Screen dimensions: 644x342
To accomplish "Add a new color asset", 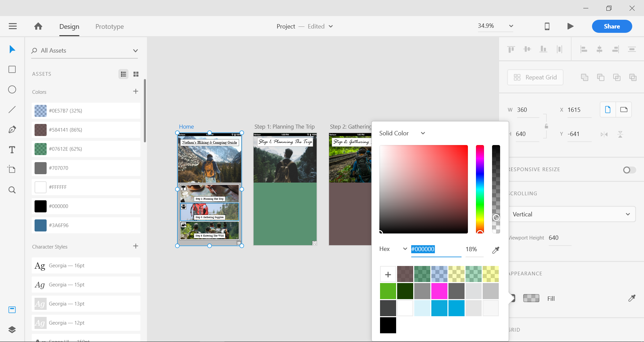I will click(x=136, y=91).
